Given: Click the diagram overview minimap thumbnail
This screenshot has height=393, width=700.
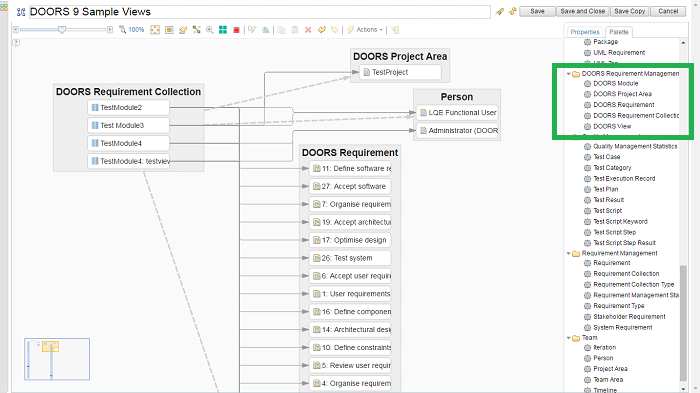Looking at the screenshot, I should [x=57, y=359].
